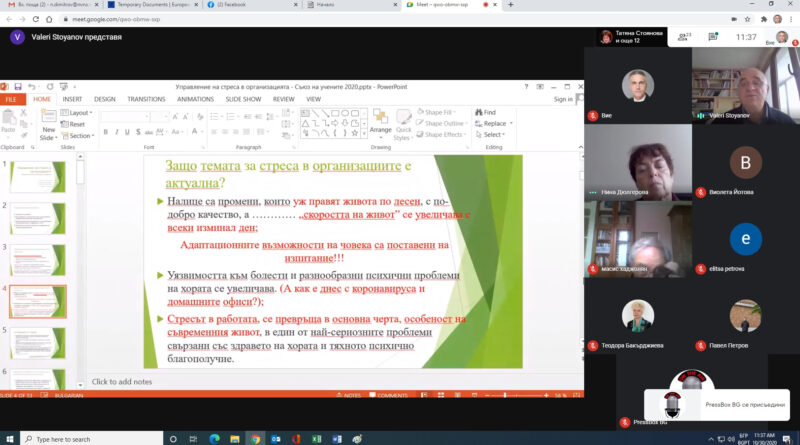Screen dimensions: 800x445
Task: Switch to the SLIDE SHOW tab
Action: coord(243,100)
